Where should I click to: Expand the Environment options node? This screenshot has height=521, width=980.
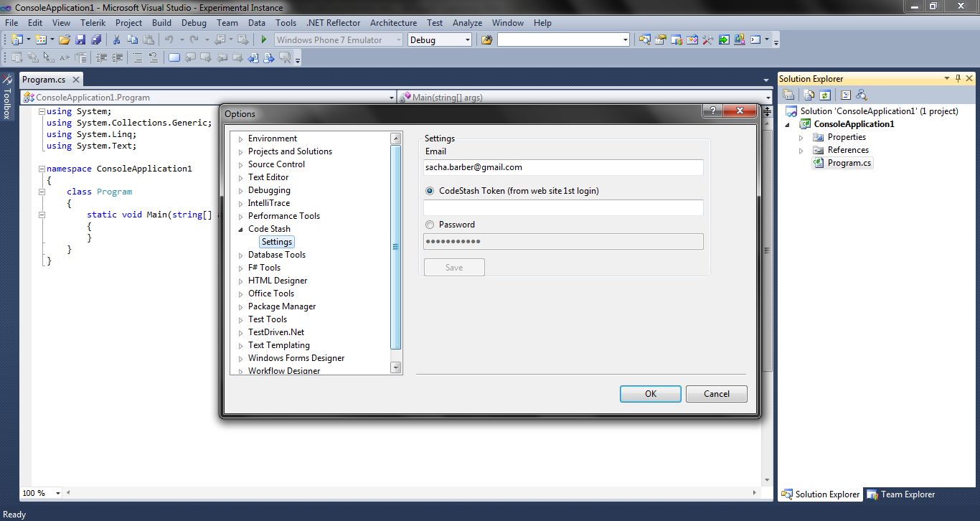coord(241,139)
